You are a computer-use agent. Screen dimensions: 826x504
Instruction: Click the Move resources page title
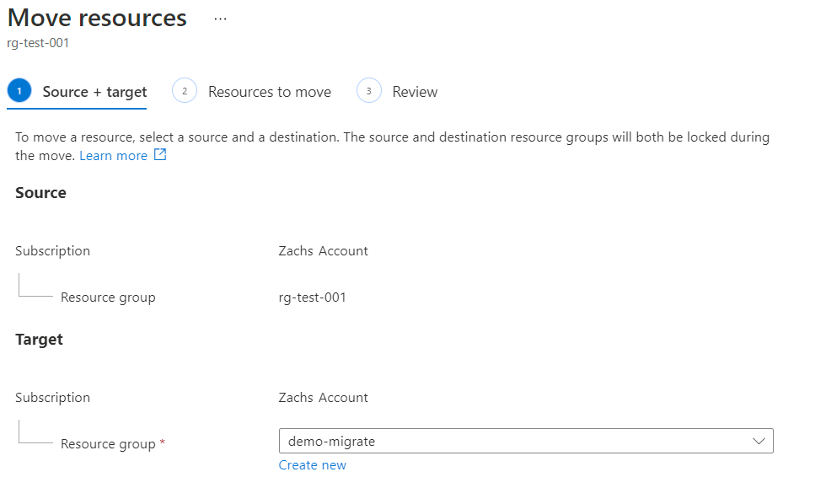(x=98, y=18)
